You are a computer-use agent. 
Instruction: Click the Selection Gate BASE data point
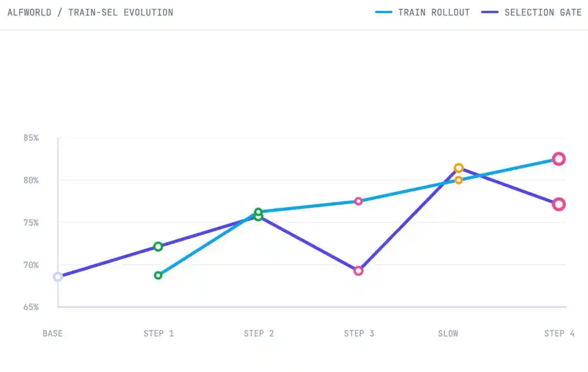pyautogui.click(x=58, y=277)
